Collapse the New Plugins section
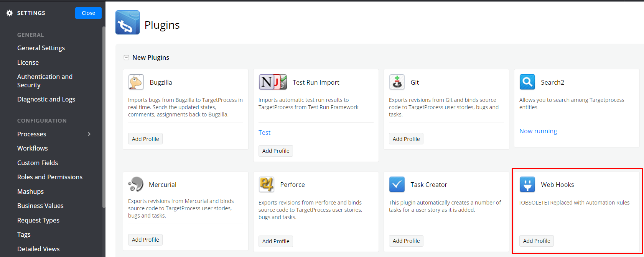The image size is (644, 257). [126, 57]
